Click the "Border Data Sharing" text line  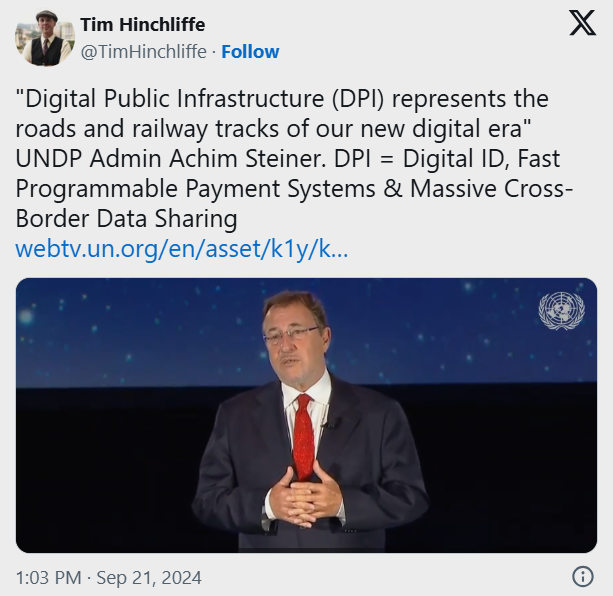click(126, 218)
